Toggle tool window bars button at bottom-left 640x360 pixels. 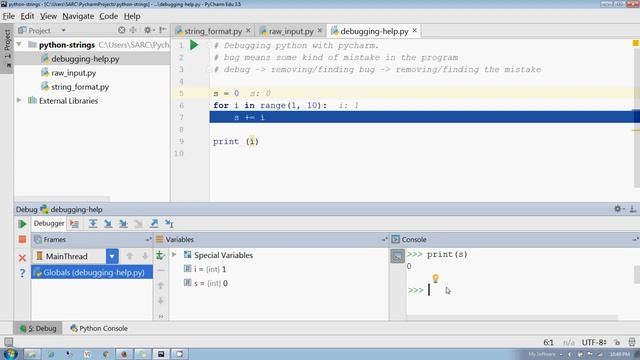tap(8, 342)
